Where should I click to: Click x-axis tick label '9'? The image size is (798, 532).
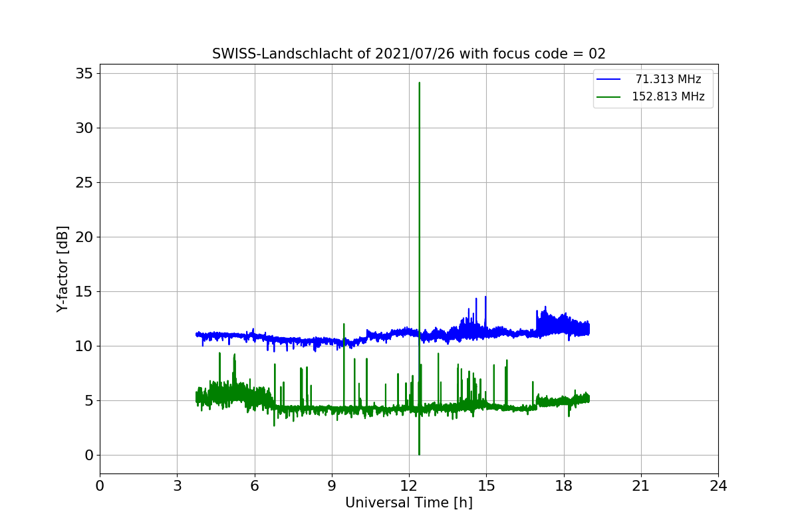[332, 486]
